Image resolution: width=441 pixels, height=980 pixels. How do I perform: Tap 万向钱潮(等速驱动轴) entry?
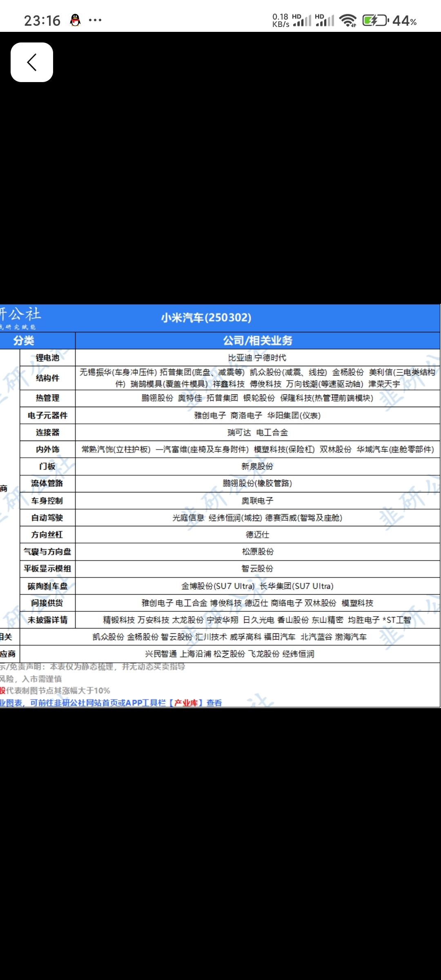coord(324,384)
